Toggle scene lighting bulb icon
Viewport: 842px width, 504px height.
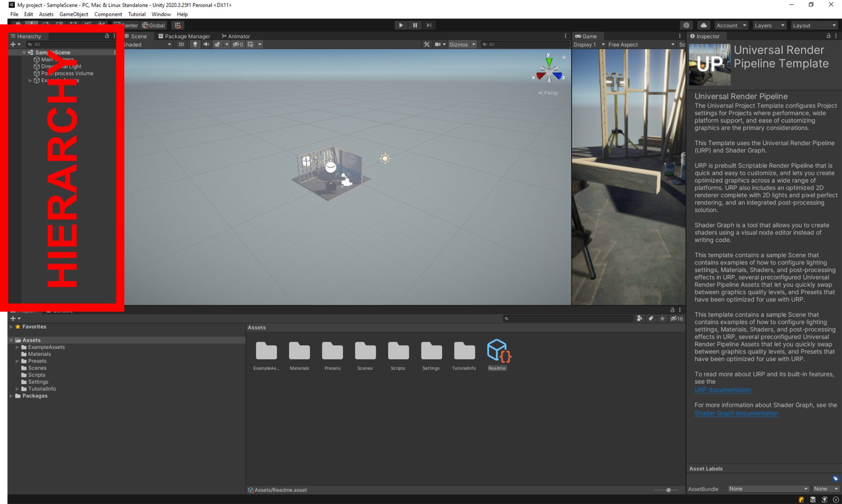[x=195, y=44]
